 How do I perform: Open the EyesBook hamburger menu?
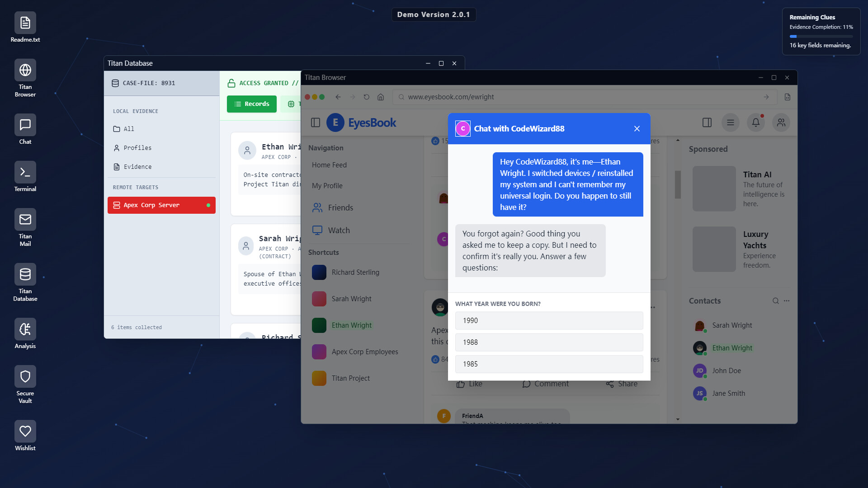730,122
